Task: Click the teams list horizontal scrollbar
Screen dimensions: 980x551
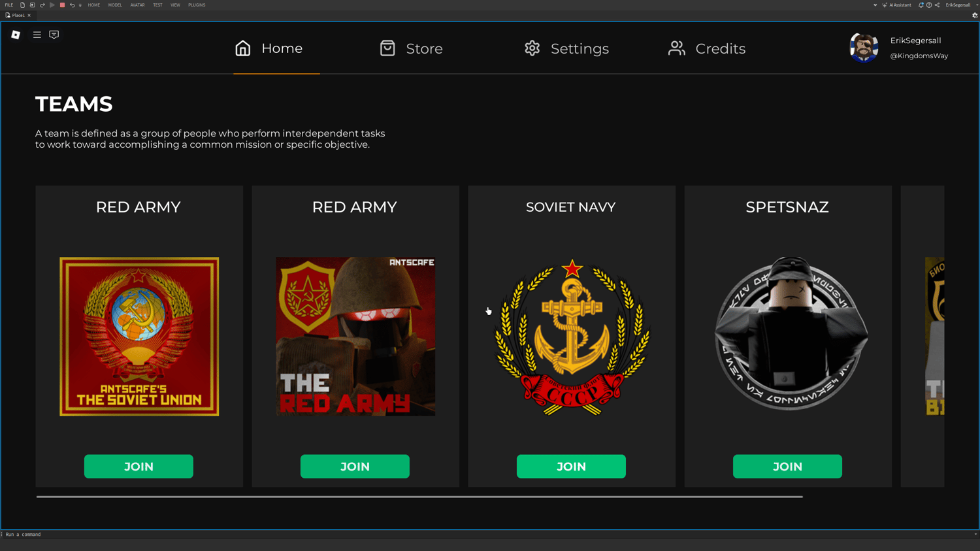Action: click(x=419, y=497)
